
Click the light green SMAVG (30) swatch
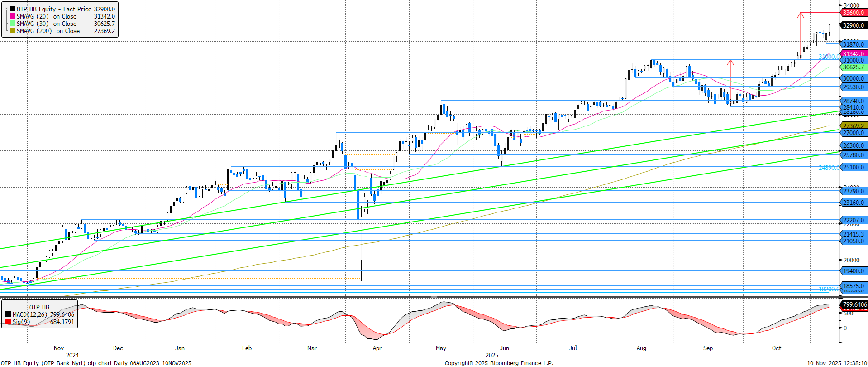[12, 24]
